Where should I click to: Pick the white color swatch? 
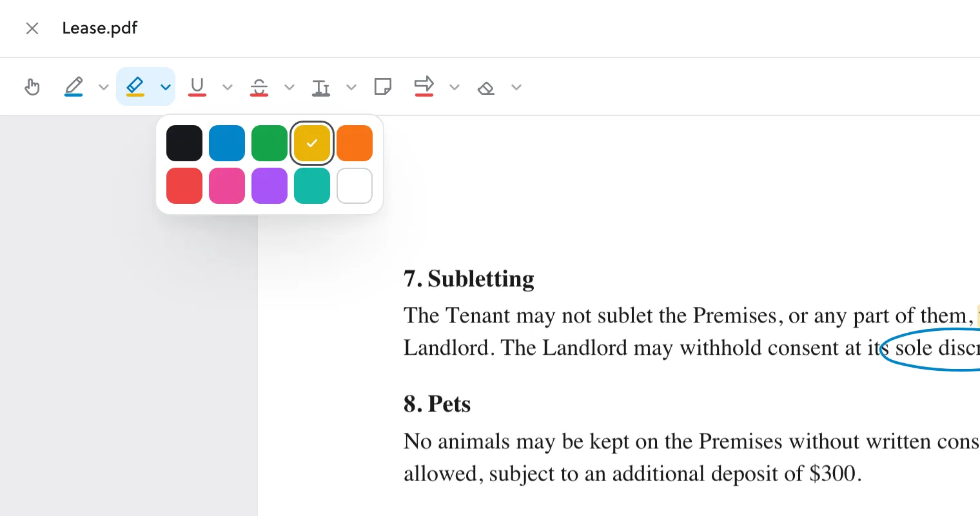click(x=355, y=186)
